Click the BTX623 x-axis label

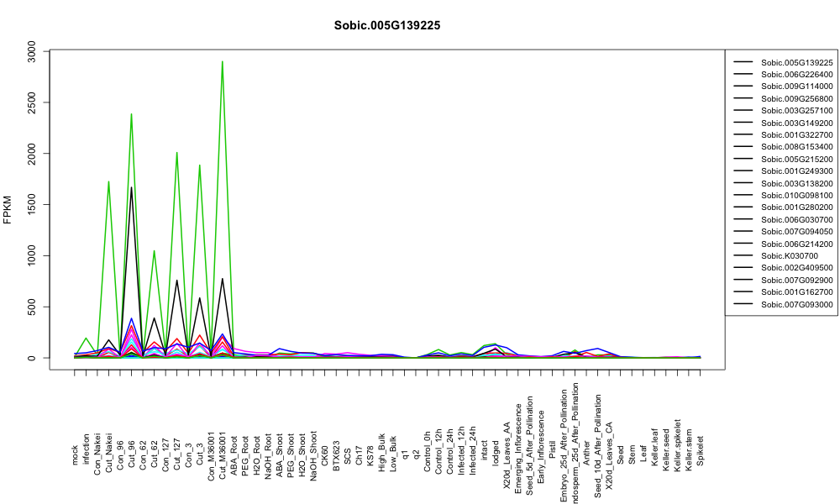point(337,456)
